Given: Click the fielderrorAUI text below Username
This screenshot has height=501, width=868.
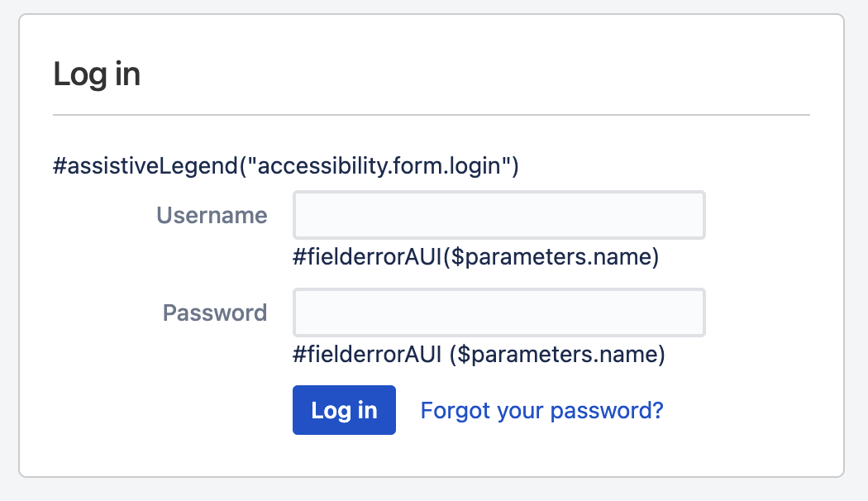Looking at the screenshot, I should pyautogui.click(x=475, y=258).
